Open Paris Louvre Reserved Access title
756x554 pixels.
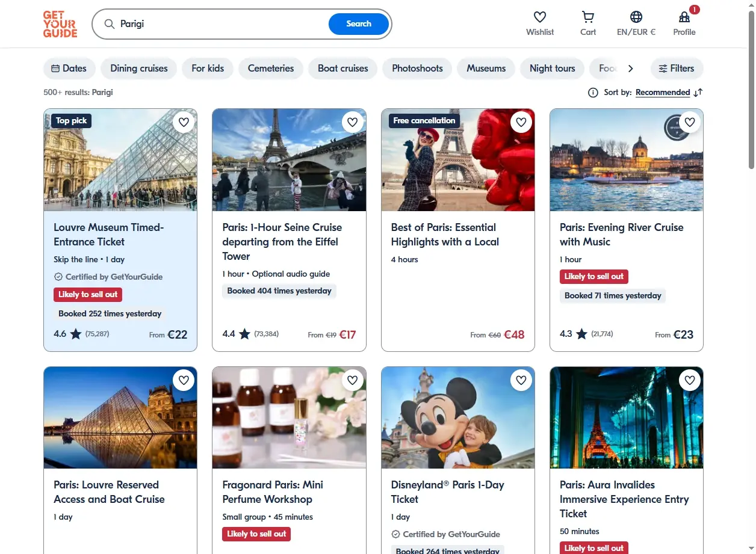point(109,492)
